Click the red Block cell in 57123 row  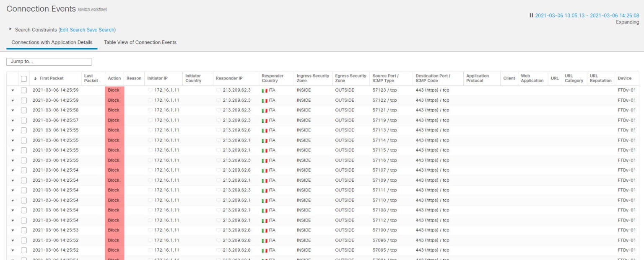click(114, 90)
